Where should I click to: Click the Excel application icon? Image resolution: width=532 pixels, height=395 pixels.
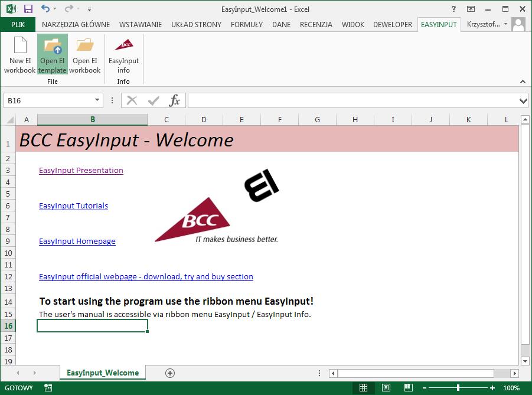(11, 9)
